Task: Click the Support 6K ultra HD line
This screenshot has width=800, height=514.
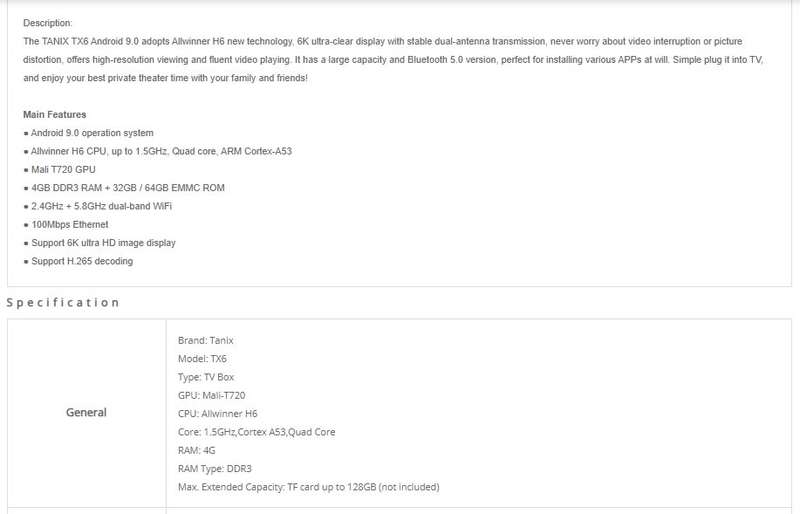Action: point(99,243)
